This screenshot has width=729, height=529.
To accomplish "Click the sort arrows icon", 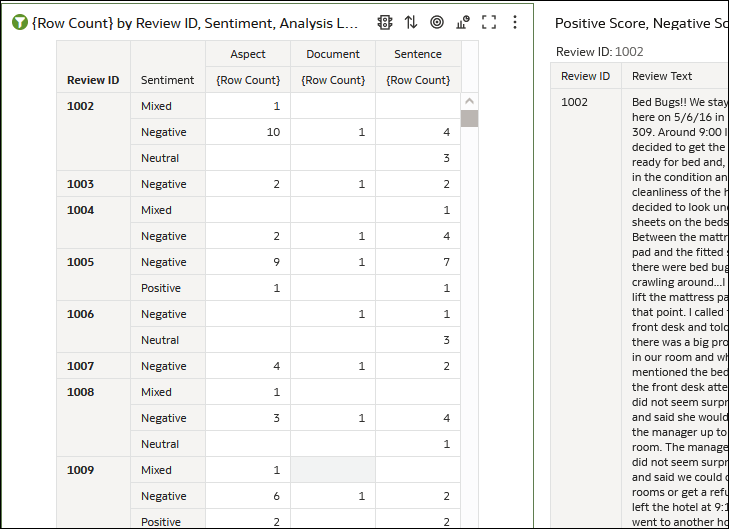I will pyautogui.click(x=411, y=22).
